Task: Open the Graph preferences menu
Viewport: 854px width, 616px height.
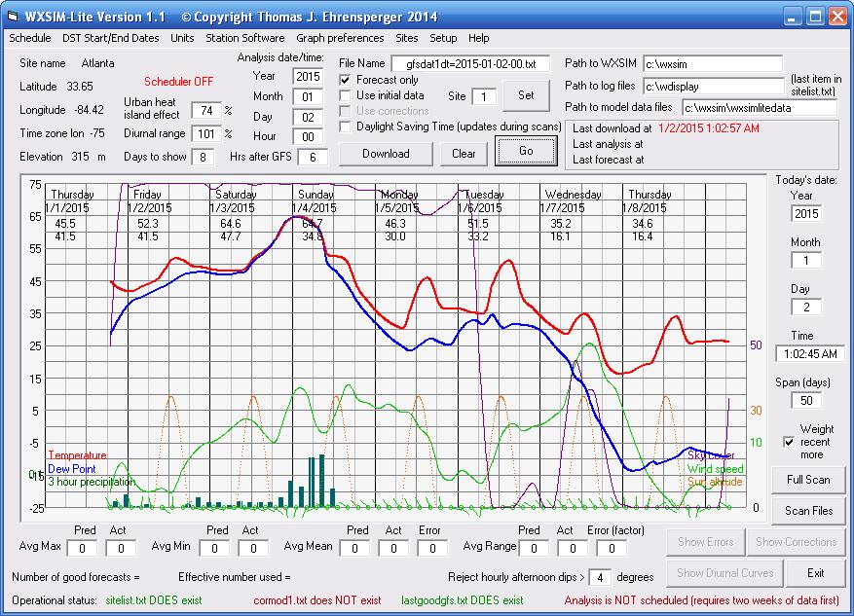Action: tap(340, 38)
